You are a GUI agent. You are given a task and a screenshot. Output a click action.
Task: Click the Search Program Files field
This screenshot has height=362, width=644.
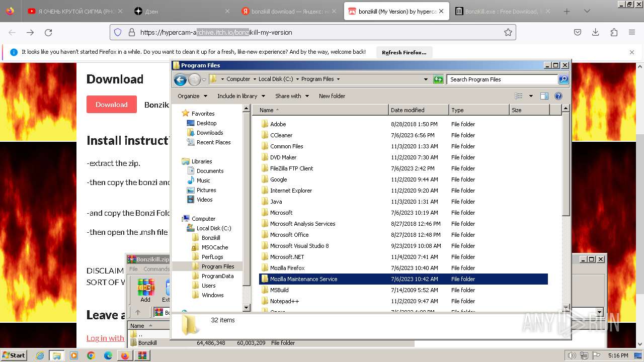coord(502,79)
